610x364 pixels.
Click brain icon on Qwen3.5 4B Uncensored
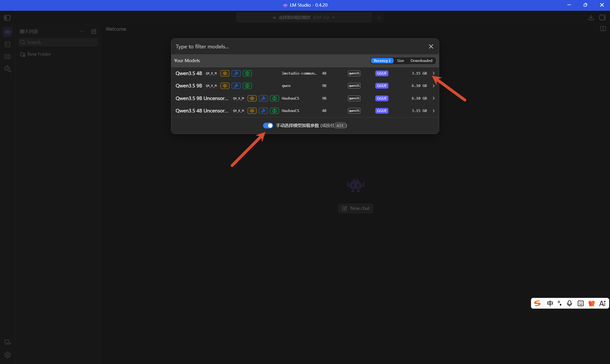[x=274, y=111]
